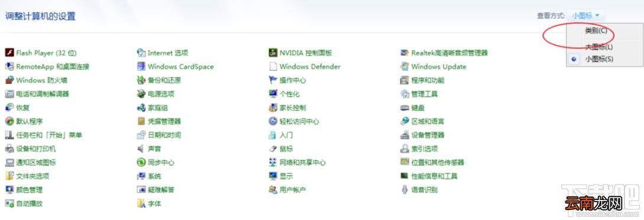Click the 声音 speaker icon

(x=141, y=149)
